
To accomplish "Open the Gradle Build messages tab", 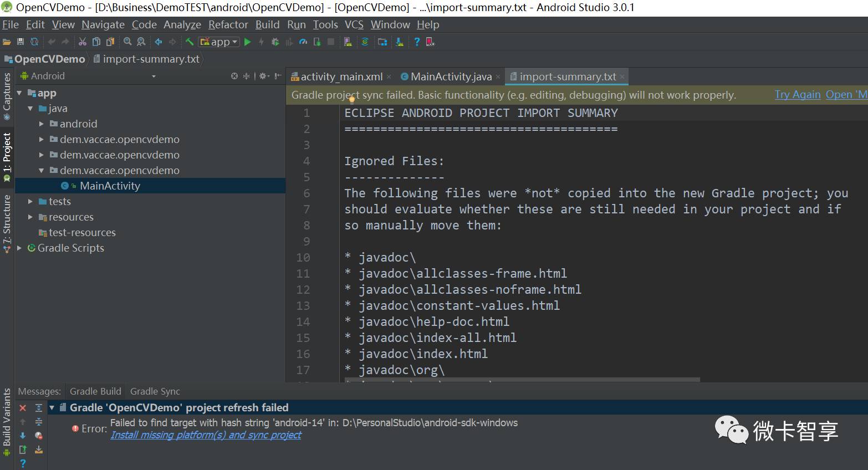I will [95, 391].
